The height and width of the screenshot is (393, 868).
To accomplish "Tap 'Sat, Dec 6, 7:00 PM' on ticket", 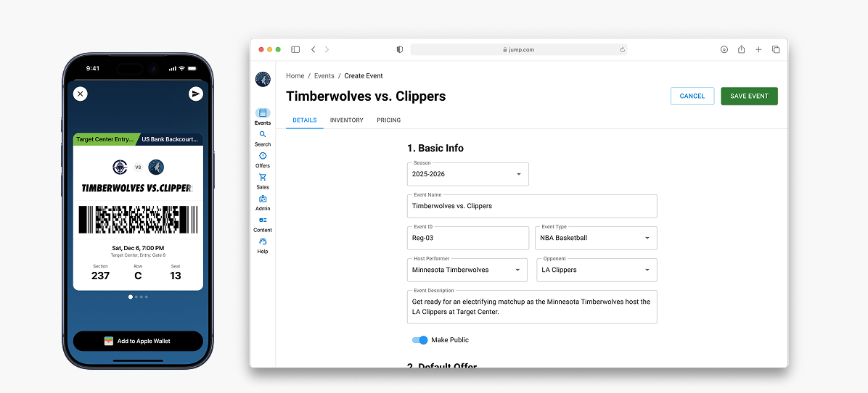I will tap(138, 248).
